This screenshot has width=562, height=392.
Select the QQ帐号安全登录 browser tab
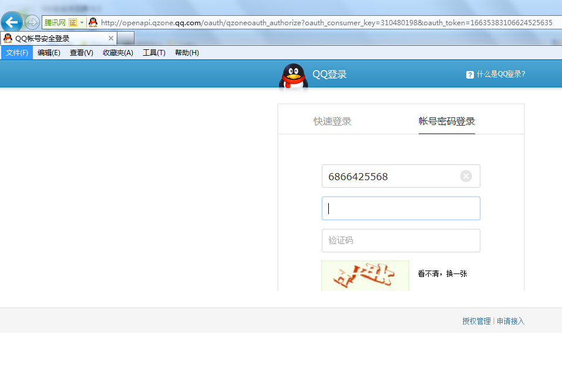tap(58, 38)
